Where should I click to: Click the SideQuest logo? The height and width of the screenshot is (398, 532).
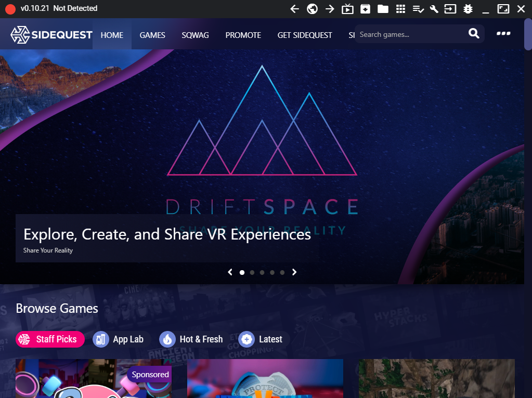[x=51, y=35]
